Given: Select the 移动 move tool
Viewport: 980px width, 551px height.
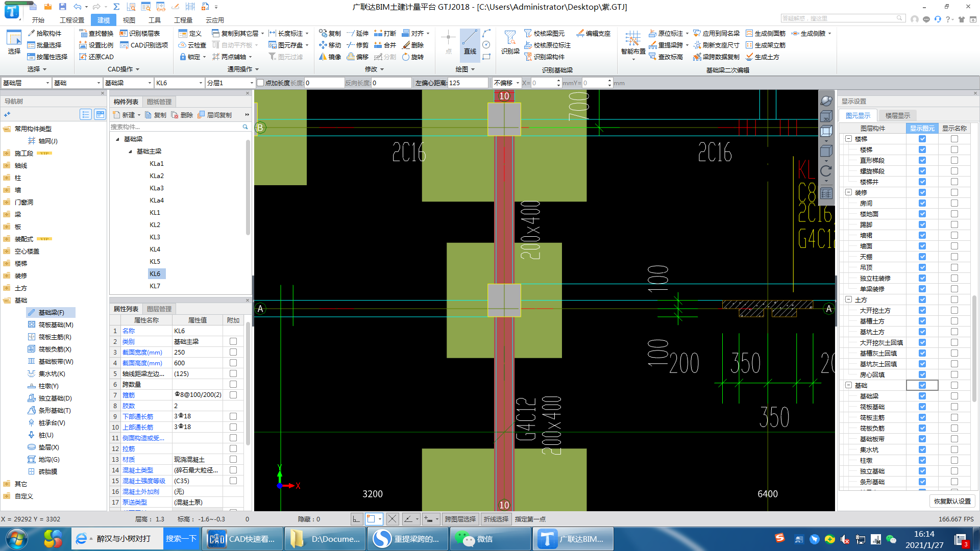Looking at the screenshot, I should point(330,45).
